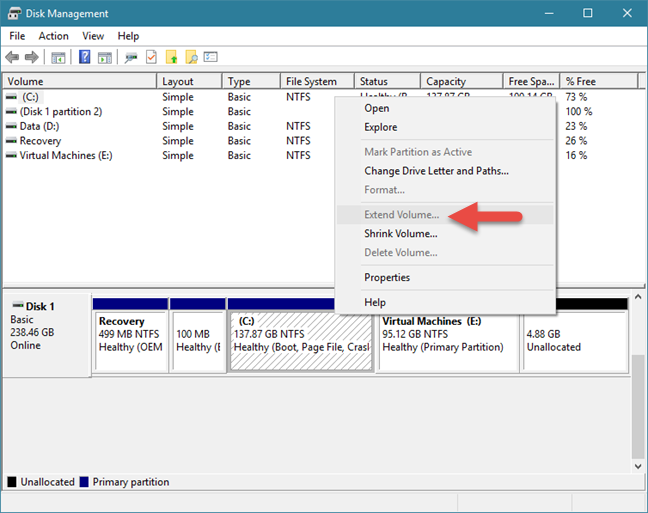Image resolution: width=648 pixels, height=513 pixels.
Task: Sort by the Status column header
Action: tap(387, 81)
